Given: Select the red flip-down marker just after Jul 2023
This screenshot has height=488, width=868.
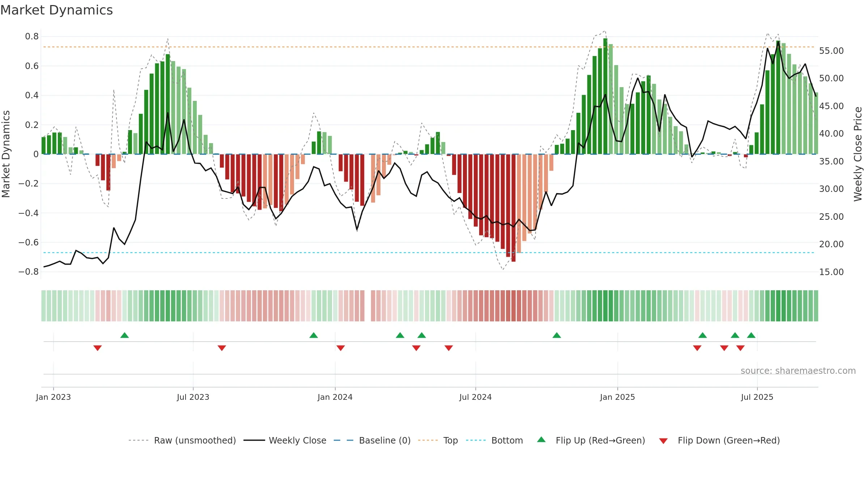Looking at the screenshot, I should (222, 348).
